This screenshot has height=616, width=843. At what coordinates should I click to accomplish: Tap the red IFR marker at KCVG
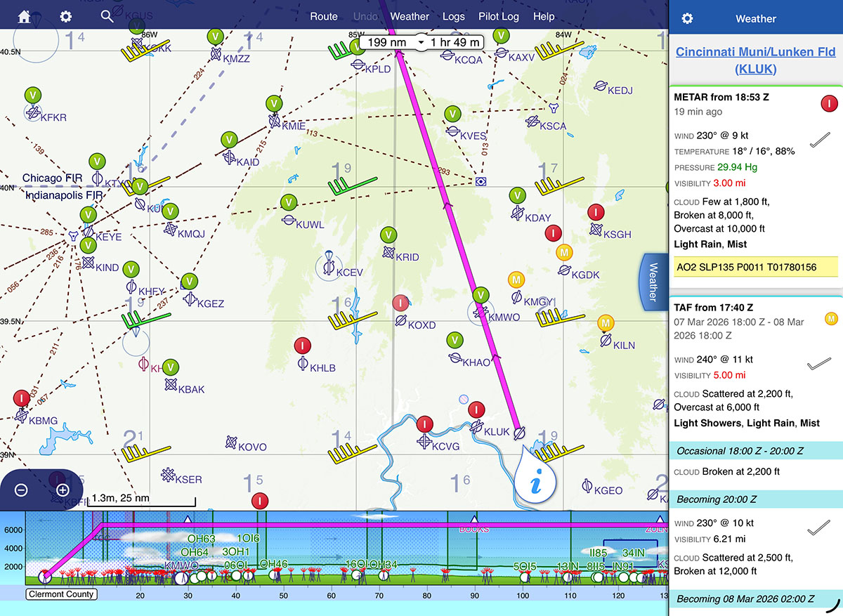pyautogui.click(x=424, y=424)
